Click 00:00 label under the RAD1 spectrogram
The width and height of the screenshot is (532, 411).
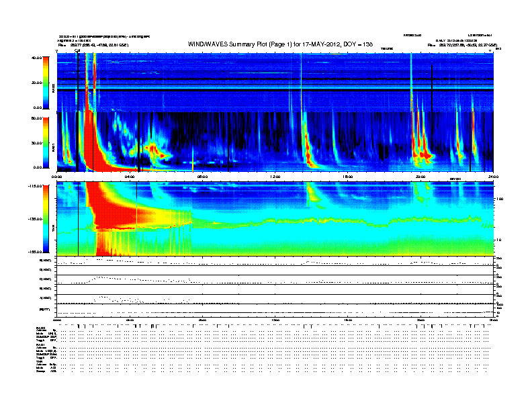56,177
